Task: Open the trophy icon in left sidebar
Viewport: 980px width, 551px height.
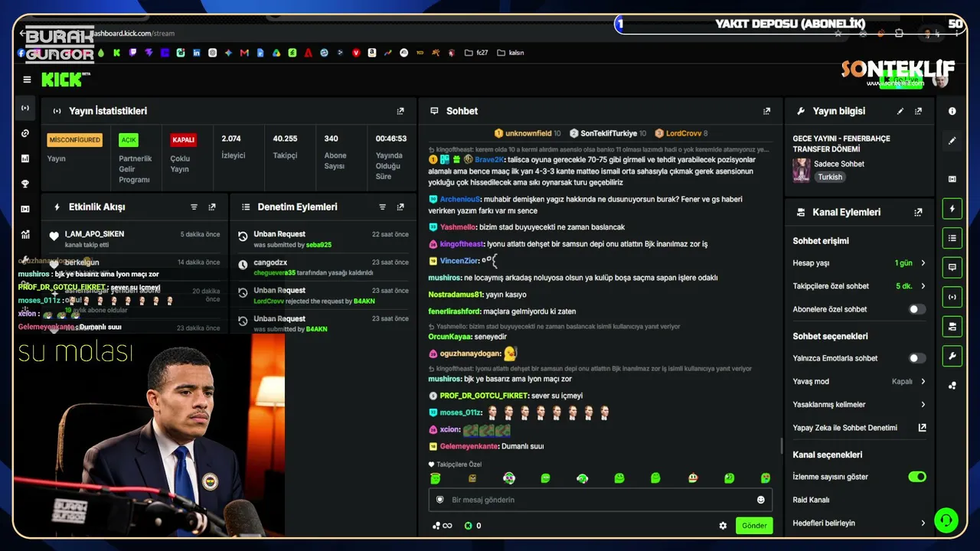Action: (x=25, y=184)
